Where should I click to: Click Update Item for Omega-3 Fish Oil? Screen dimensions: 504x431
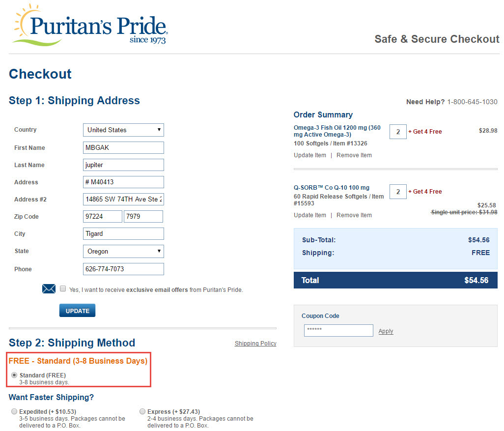pos(310,155)
